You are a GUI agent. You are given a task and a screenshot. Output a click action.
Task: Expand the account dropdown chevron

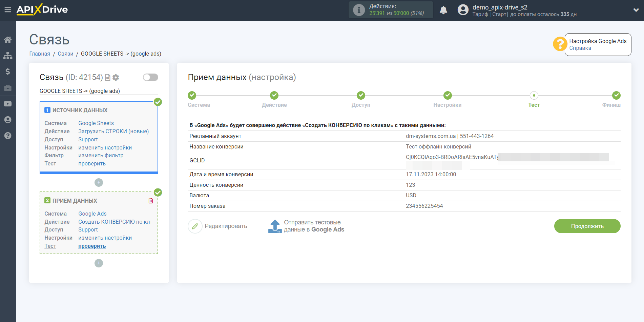click(x=636, y=10)
